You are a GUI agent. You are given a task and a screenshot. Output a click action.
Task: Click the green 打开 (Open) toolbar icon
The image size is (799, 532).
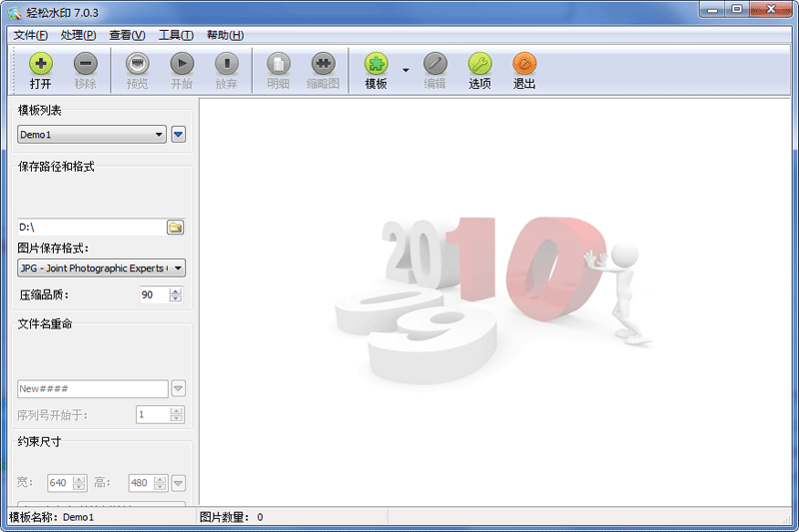pyautogui.click(x=41, y=64)
